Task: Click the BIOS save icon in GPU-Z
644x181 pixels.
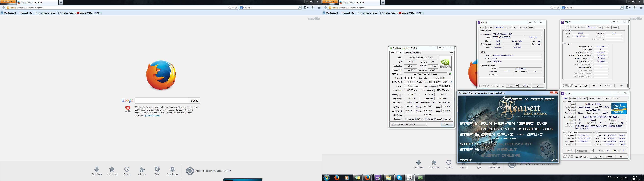Action: coord(450,74)
